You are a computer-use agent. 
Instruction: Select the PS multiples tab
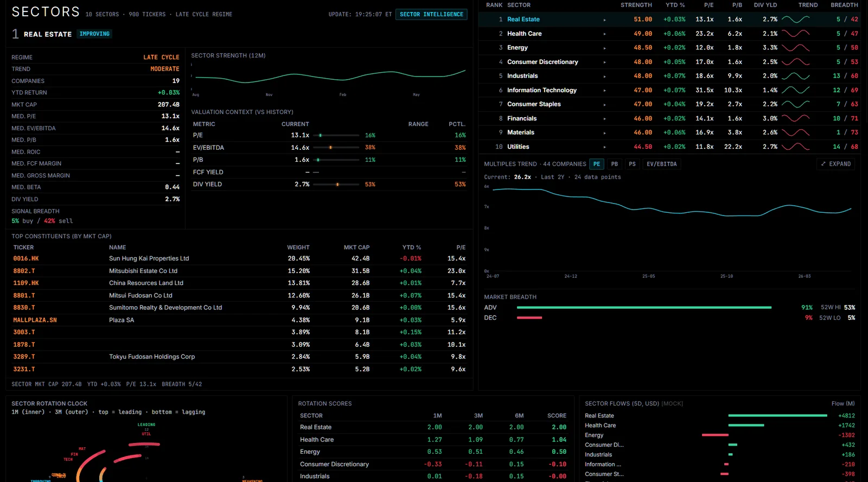pos(632,164)
